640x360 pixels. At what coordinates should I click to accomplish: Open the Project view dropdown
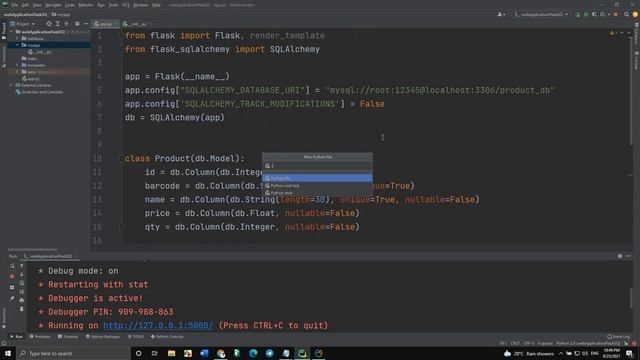[x=23, y=24]
